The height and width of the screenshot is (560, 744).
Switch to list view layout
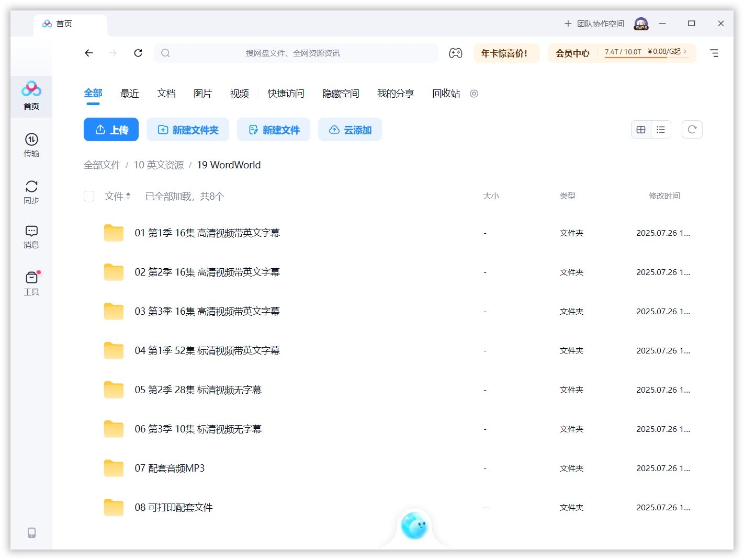[x=661, y=129]
